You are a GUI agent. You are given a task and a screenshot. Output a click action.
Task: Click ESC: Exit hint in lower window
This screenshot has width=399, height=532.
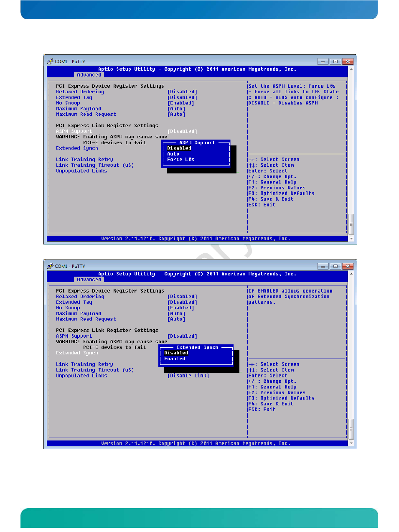tap(262, 410)
